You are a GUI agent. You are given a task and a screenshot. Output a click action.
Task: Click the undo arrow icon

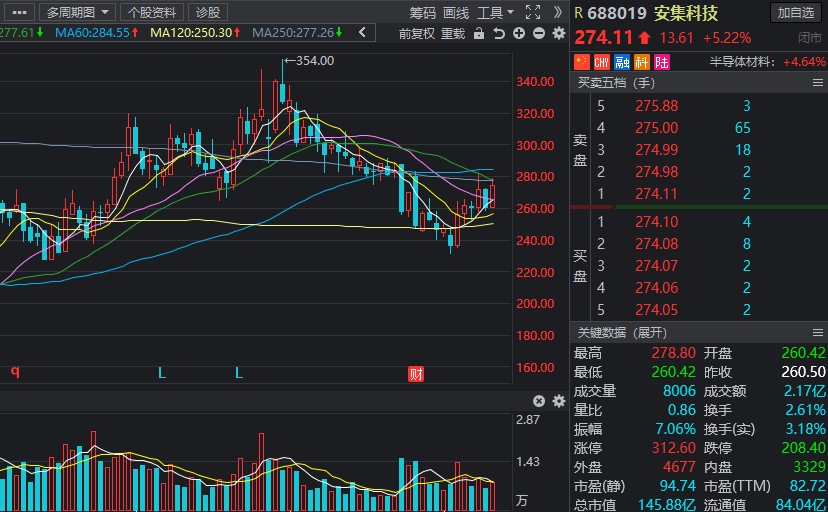[x=499, y=34]
